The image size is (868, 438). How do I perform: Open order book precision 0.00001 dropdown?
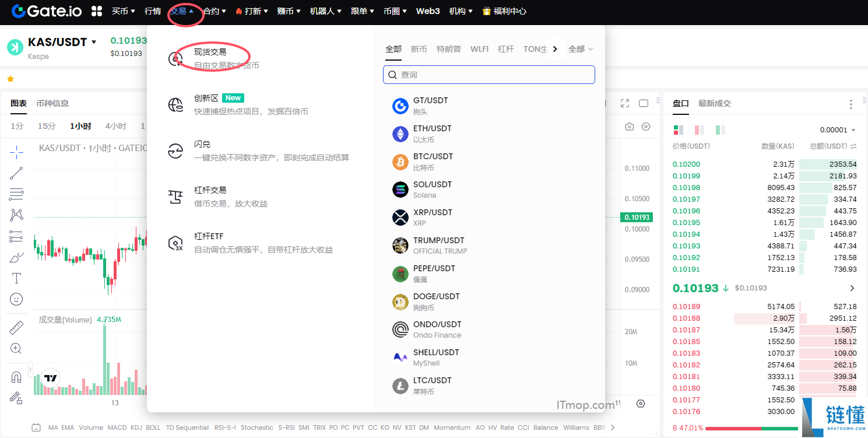pos(838,130)
